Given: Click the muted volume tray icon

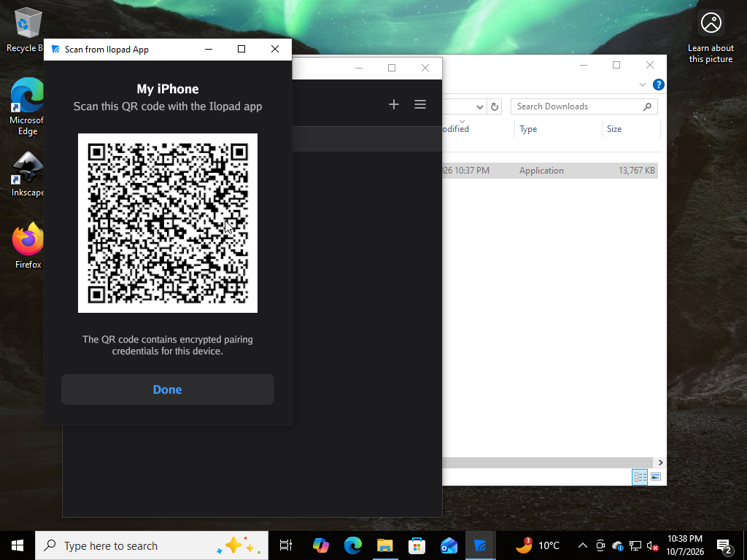Looking at the screenshot, I should tap(652, 545).
